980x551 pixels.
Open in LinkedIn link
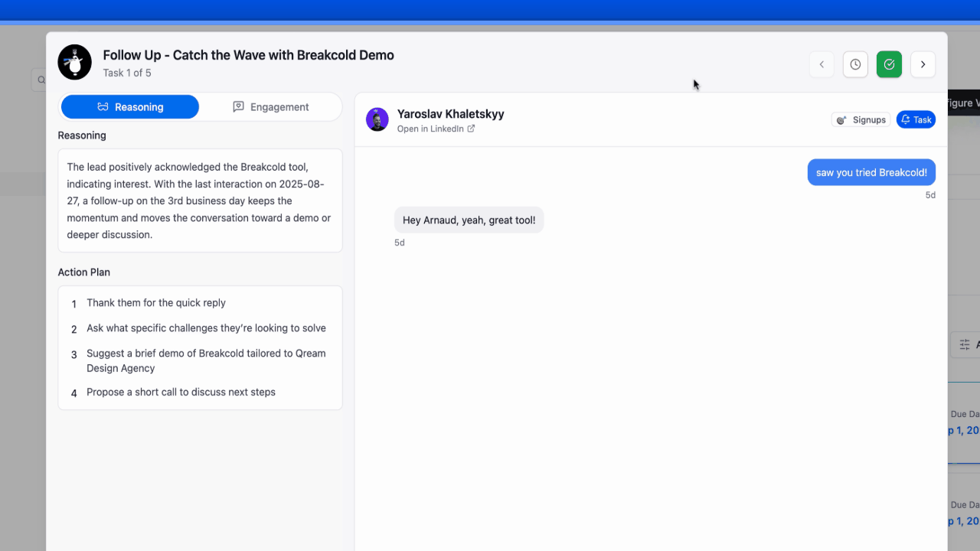tap(436, 129)
